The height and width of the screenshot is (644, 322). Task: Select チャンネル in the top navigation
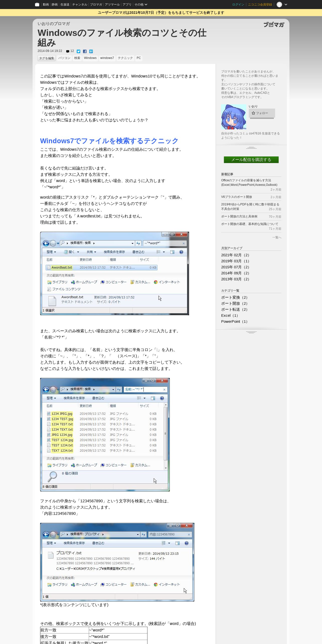[x=79, y=5]
